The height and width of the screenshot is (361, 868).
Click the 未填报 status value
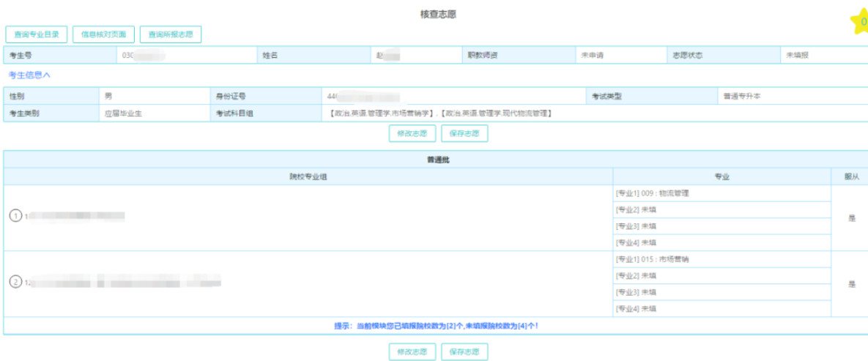coord(797,56)
